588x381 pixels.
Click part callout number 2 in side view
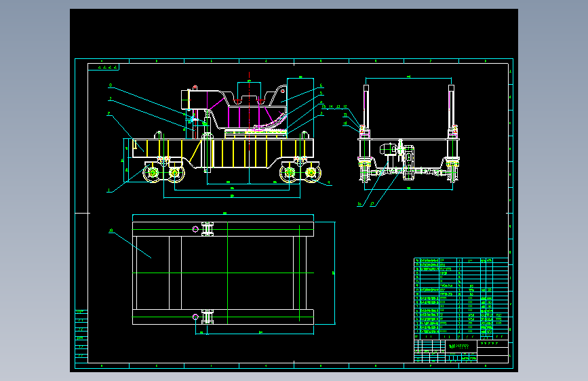tap(109, 113)
